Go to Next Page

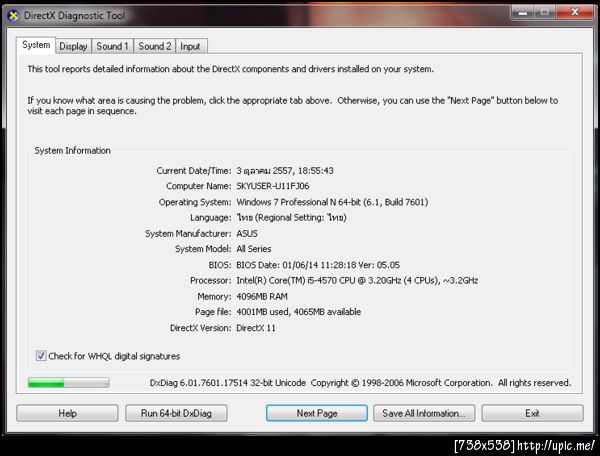(317, 413)
